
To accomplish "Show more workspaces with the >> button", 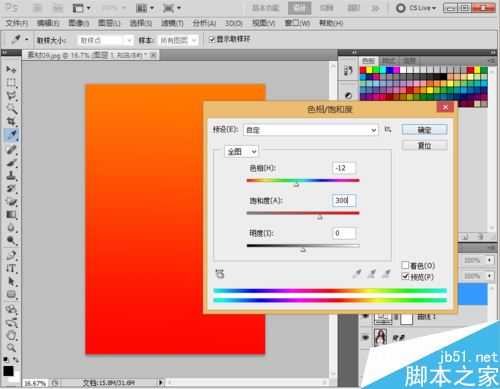I will [375, 8].
